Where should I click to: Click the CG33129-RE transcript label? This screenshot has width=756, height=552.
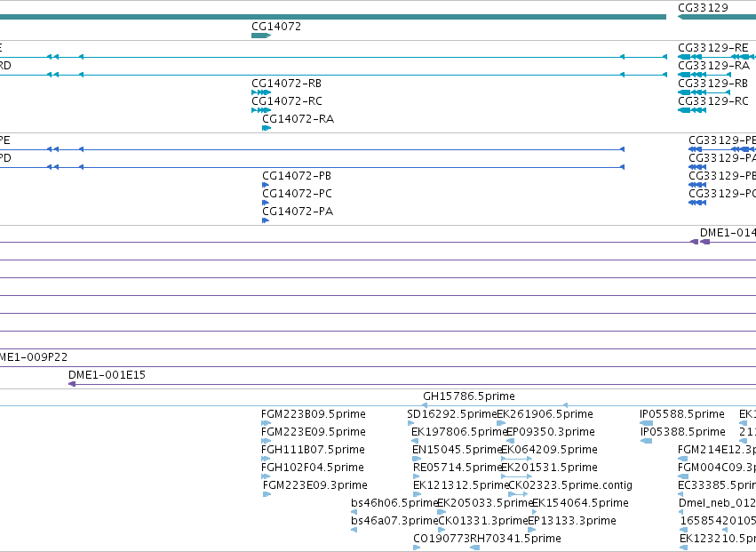[x=713, y=48]
